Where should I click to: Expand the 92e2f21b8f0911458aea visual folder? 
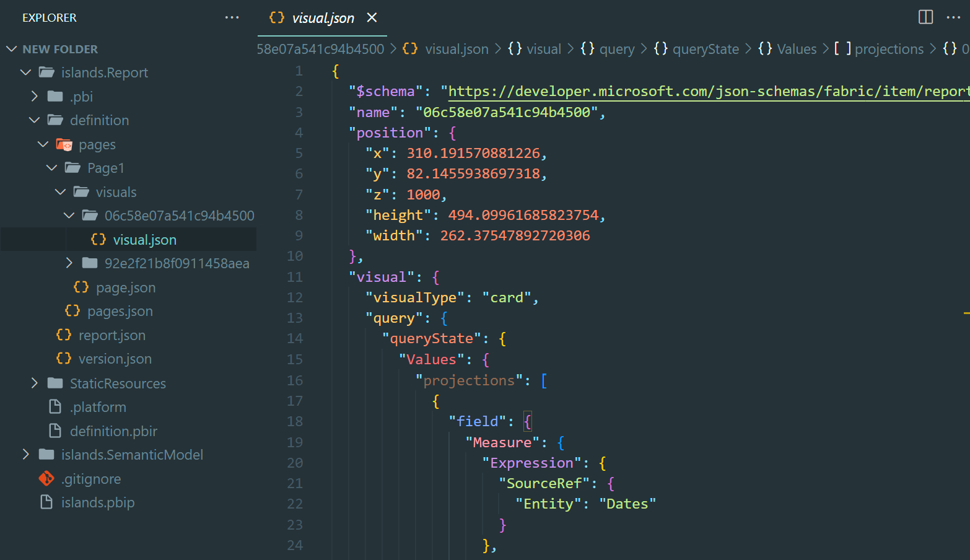(x=177, y=264)
